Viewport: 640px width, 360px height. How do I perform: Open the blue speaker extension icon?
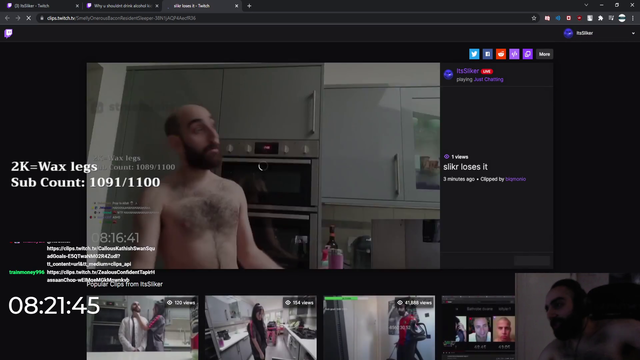pos(558,18)
